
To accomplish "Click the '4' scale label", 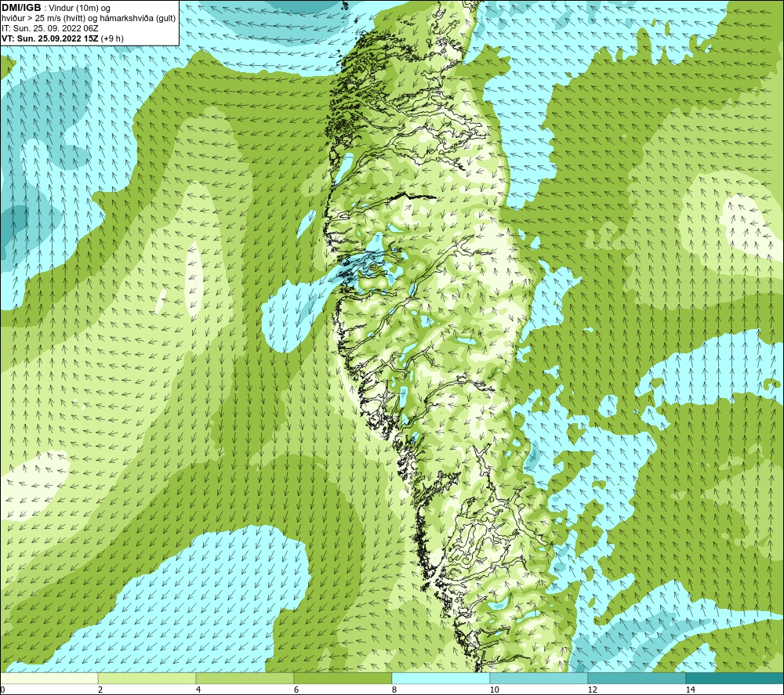I will [x=198, y=690].
